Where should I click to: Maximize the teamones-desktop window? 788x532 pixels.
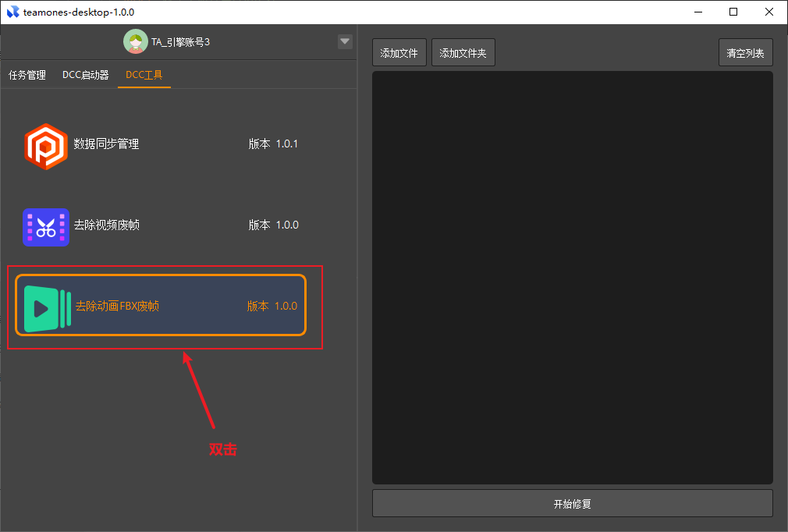733,12
